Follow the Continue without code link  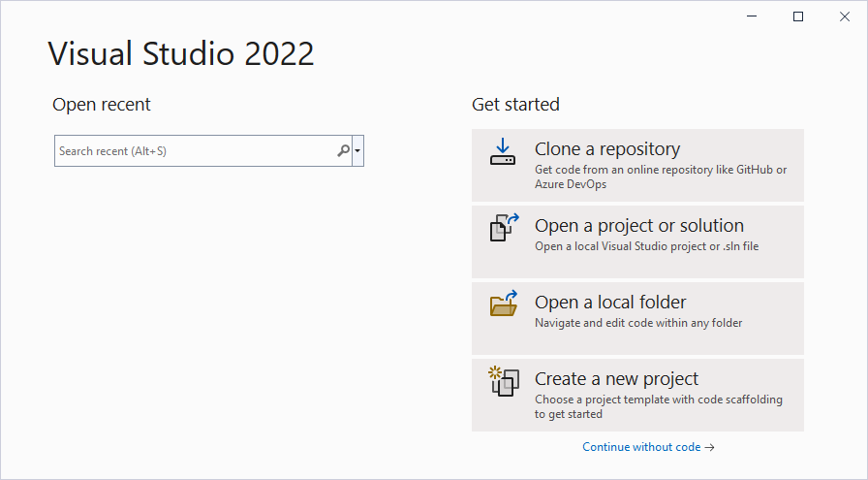[648, 447]
